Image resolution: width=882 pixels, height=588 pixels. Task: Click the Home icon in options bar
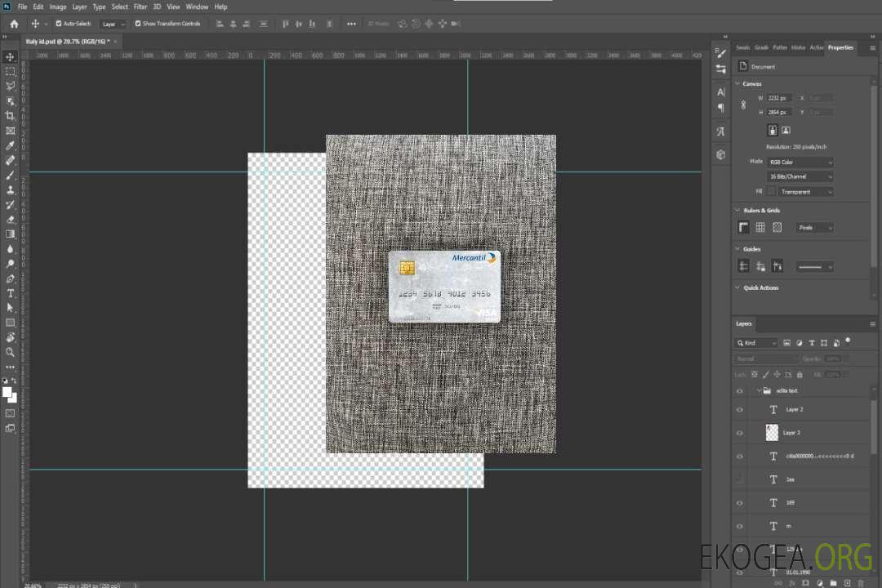pos(14,24)
